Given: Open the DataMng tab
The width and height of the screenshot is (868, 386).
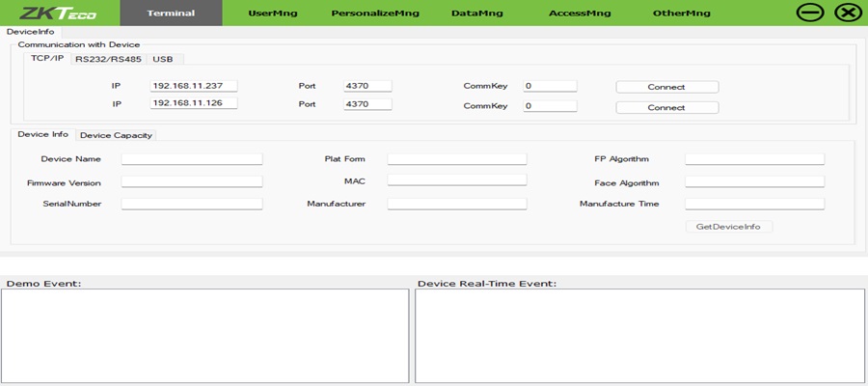Looking at the screenshot, I should tap(475, 14).
